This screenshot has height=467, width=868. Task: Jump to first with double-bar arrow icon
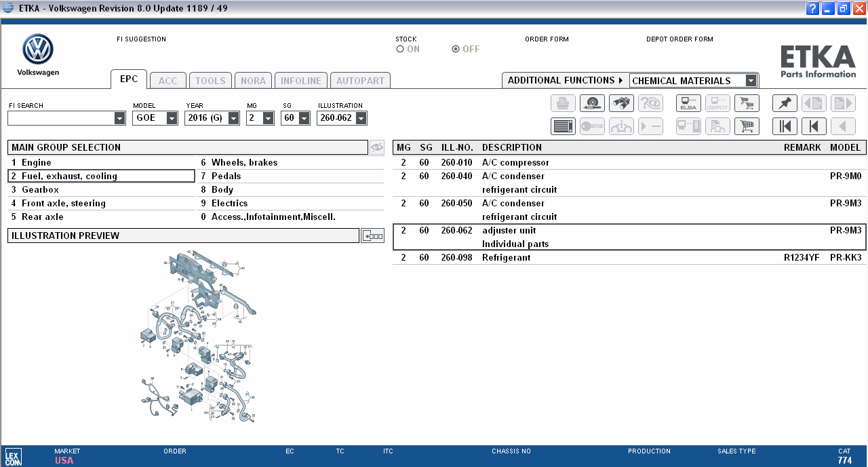pyautogui.click(x=785, y=126)
